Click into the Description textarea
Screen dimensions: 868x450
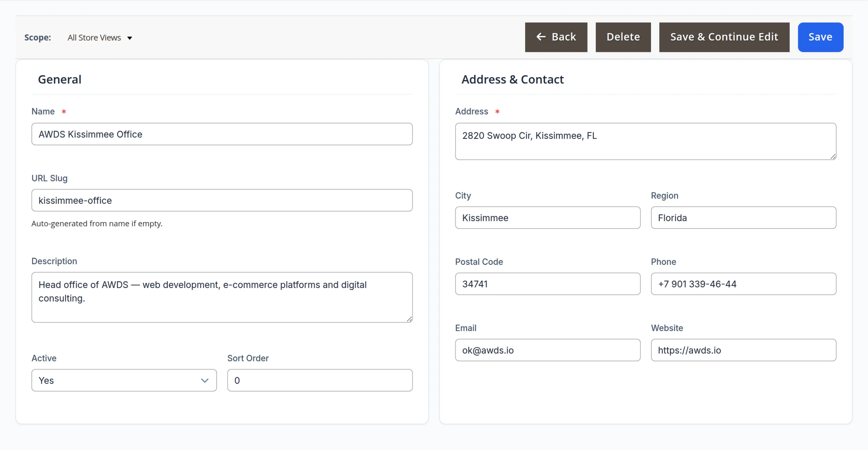[222, 297]
